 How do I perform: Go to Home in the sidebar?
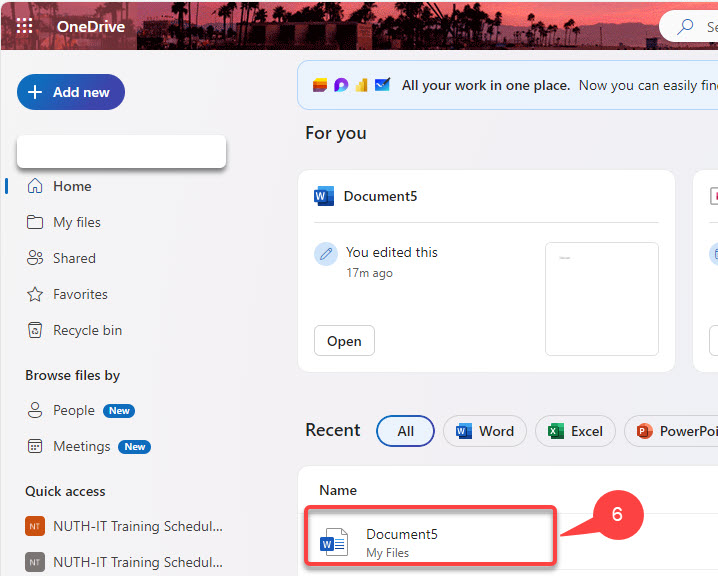[x=72, y=186]
